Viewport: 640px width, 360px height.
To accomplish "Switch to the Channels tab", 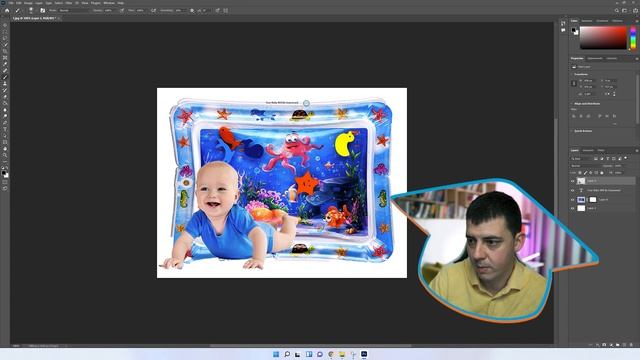I will click(588, 151).
